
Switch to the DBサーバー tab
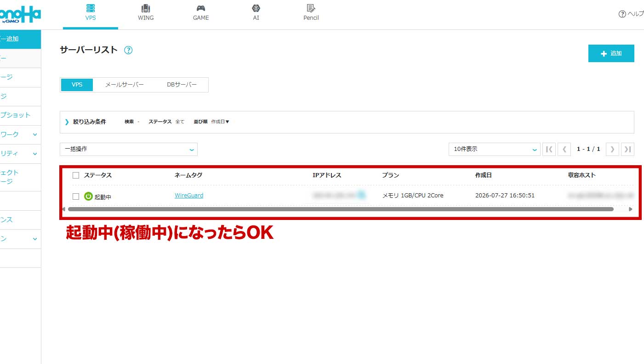click(182, 85)
